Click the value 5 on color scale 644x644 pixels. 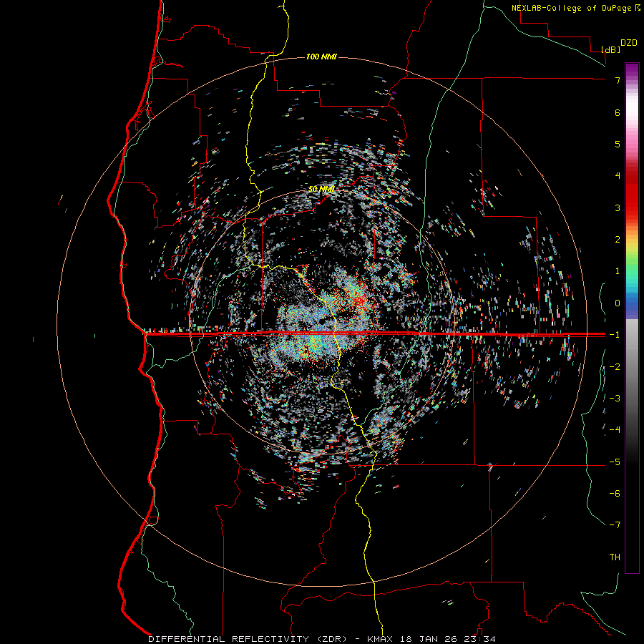coord(618,144)
